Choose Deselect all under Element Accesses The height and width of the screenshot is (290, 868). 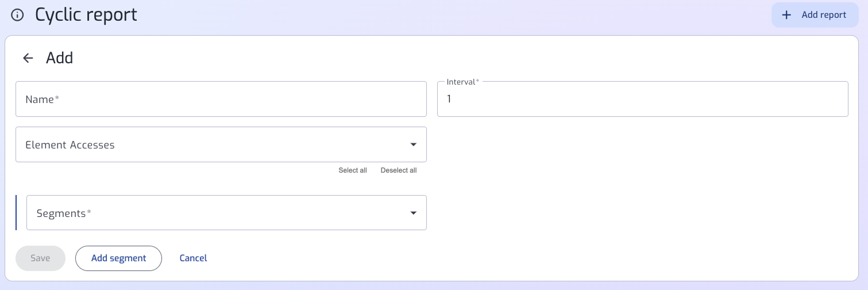pyautogui.click(x=399, y=170)
